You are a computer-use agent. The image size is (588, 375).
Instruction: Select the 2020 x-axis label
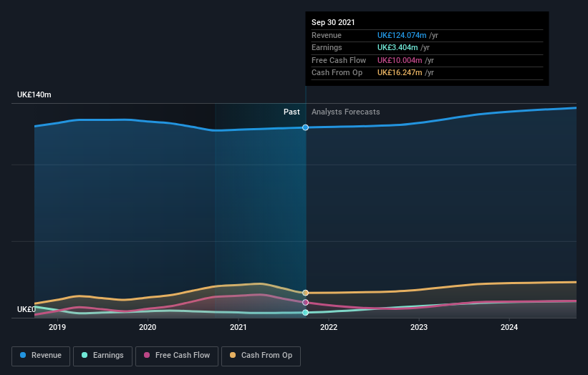tap(148, 327)
